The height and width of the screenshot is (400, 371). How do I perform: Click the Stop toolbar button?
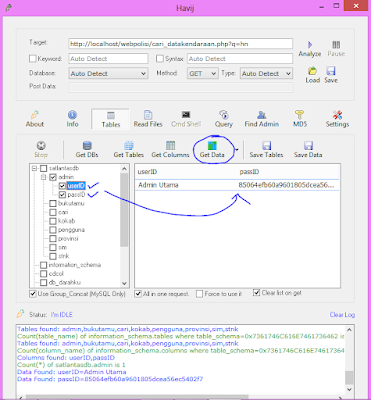(x=41, y=150)
